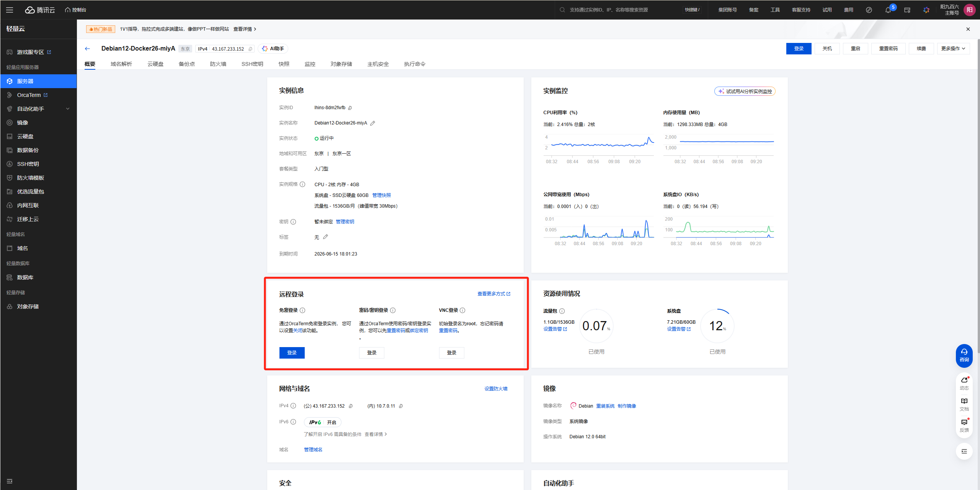
Task: Copy the instance ID lhins-8dm2fwfb
Action: [x=350, y=108]
